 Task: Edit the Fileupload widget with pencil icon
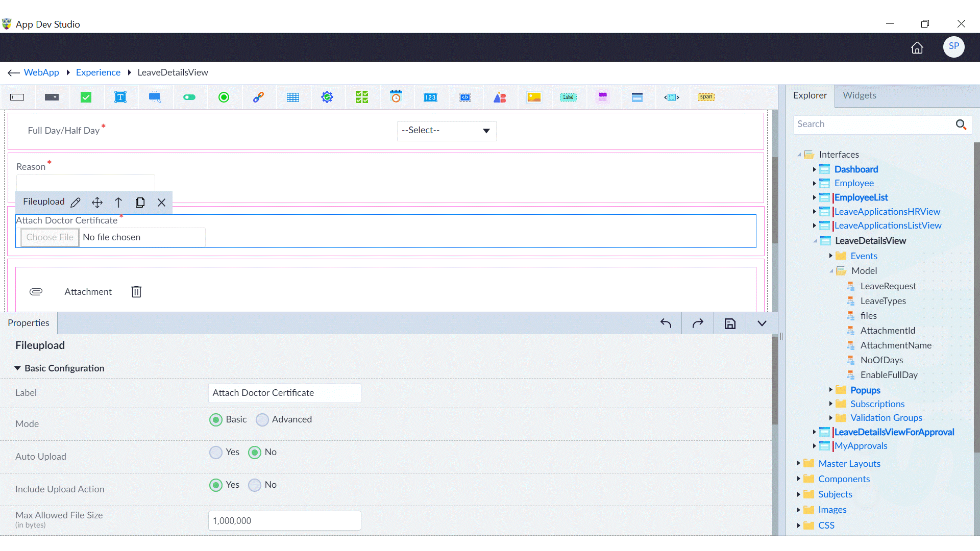point(76,203)
